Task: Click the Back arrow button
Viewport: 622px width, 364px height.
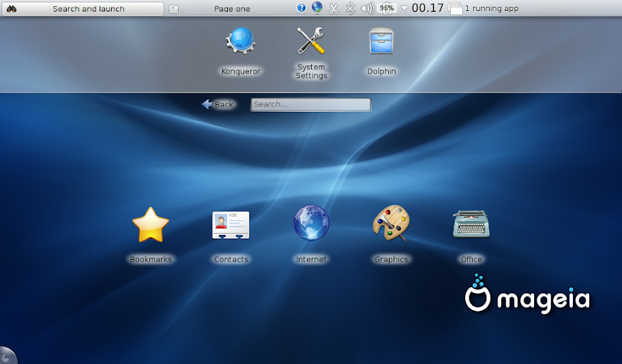Action: pos(218,104)
